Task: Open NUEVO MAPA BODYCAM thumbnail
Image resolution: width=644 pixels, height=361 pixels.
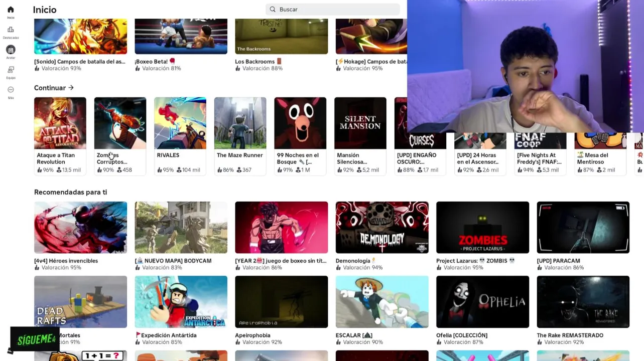Action: 181,227
